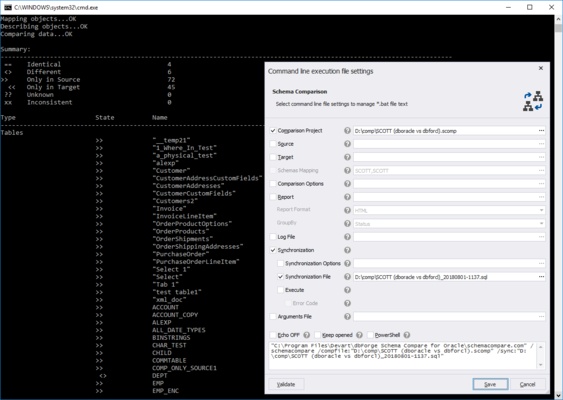Click help icon next to Error Code
This screenshot has width=563, height=400.
pyautogui.click(x=347, y=303)
